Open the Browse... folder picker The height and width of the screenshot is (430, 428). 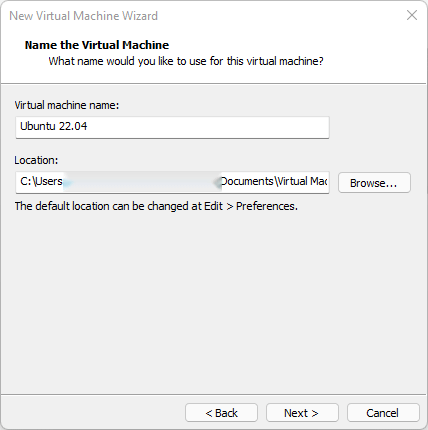click(374, 183)
